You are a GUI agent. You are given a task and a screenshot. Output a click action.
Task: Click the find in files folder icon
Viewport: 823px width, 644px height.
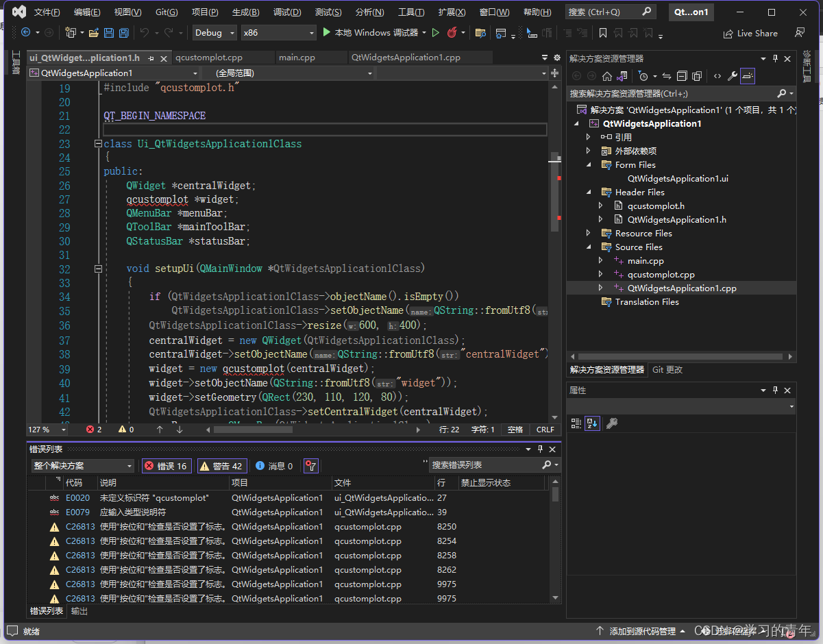[480, 32]
